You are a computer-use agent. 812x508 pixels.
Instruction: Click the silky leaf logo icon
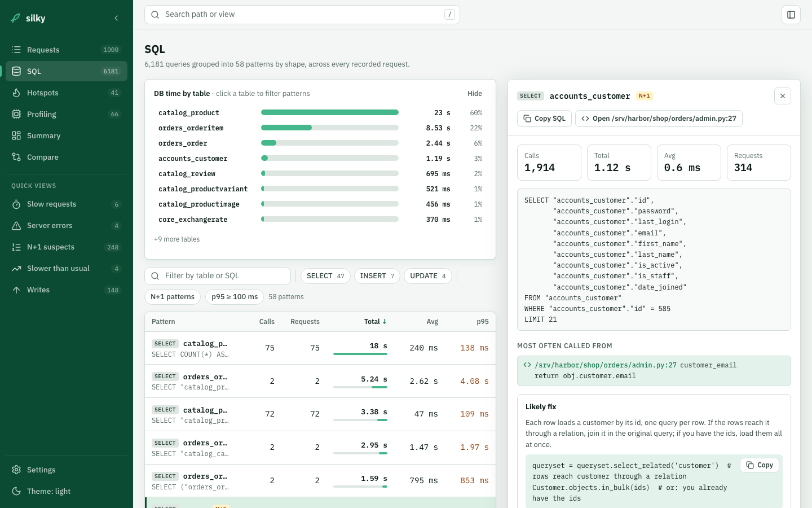[x=16, y=18]
